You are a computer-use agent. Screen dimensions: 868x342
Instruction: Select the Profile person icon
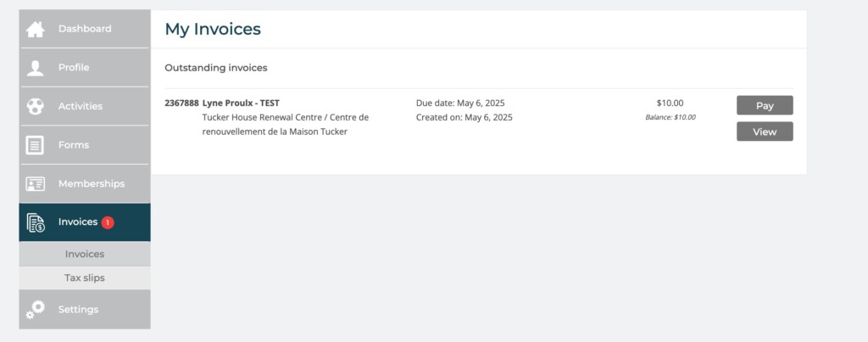pyautogui.click(x=36, y=68)
